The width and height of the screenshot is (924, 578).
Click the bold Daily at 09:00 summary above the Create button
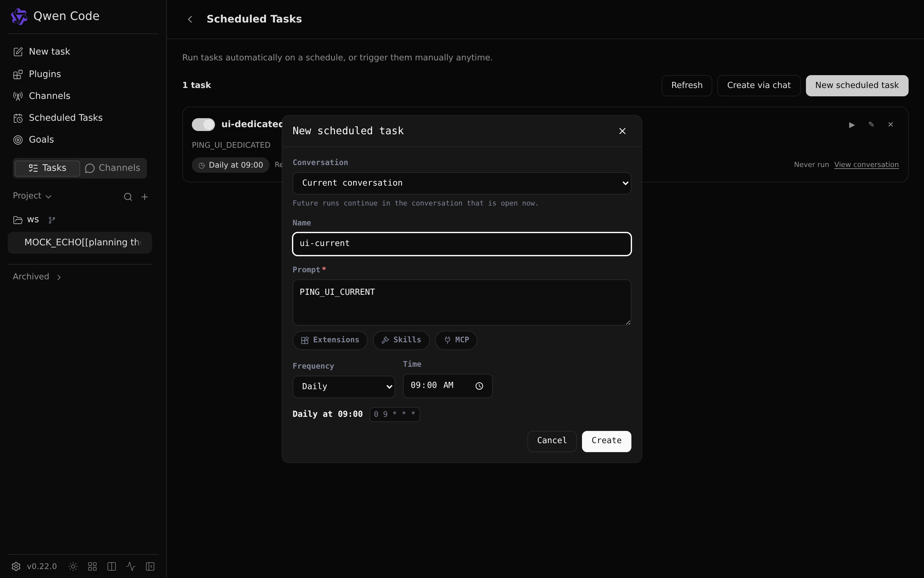pos(328,414)
